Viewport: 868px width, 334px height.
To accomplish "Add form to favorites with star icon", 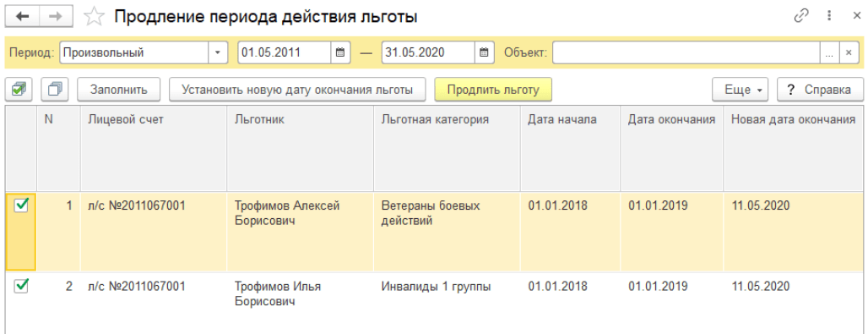I will tap(94, 17).
